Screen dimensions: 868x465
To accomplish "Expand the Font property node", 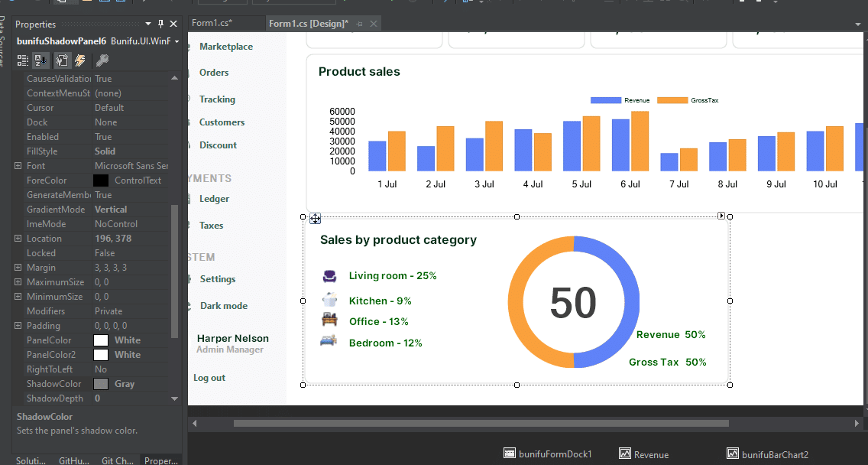I will click(x=18, y=166).
